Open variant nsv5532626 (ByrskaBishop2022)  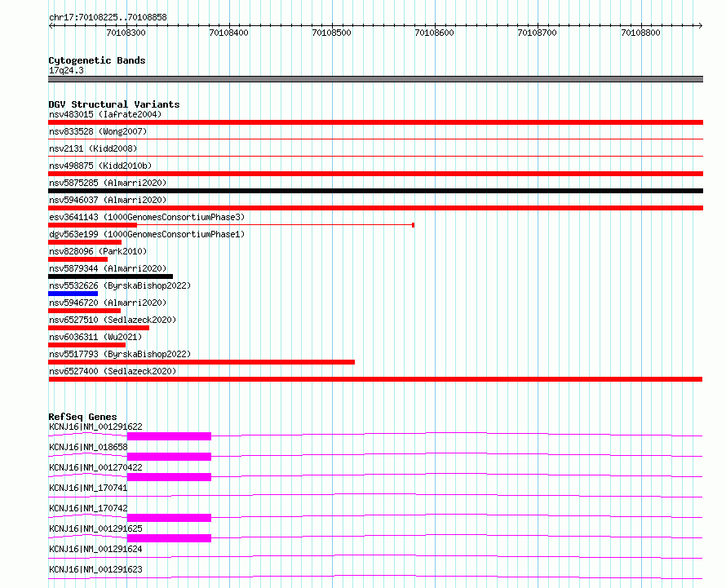pos(120,285)
